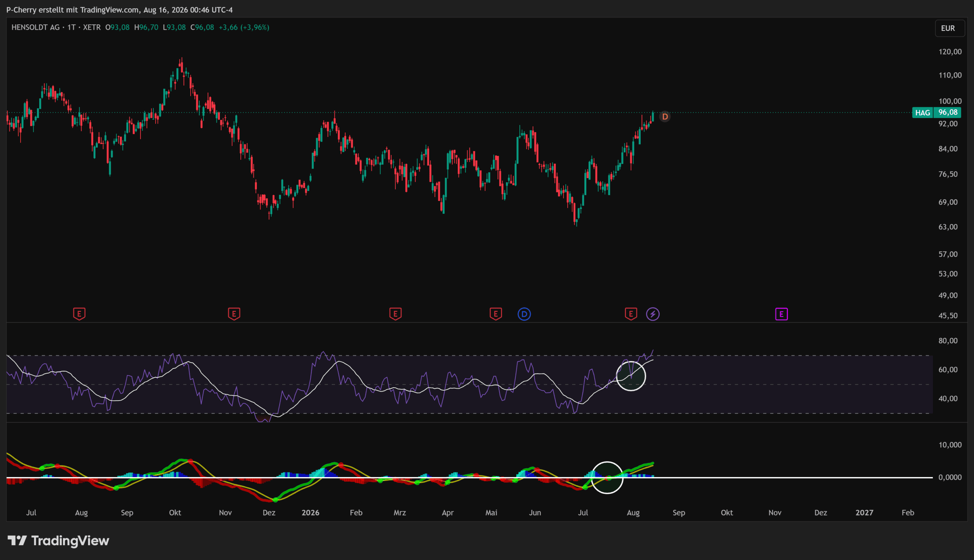Click the '60,00' RSI axis label
This screenshot has width=974, height=560.
(x=948, y=370)
